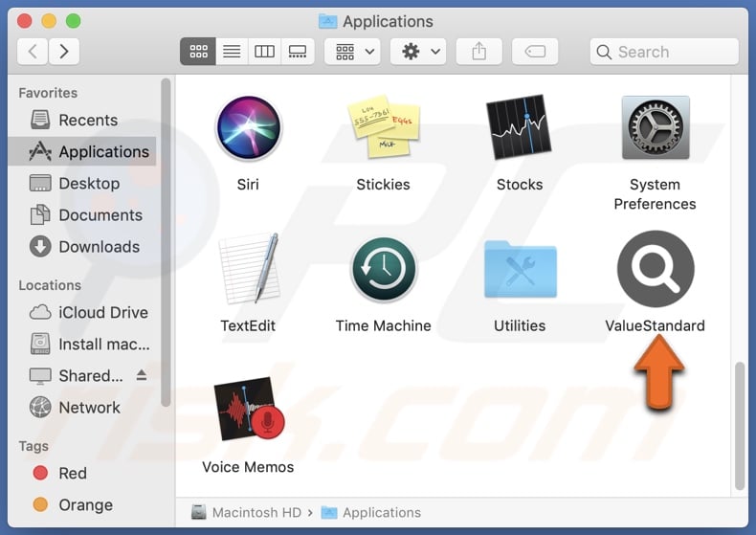
Task: Open the Siri app icon
Action: [x=248, y=127]
